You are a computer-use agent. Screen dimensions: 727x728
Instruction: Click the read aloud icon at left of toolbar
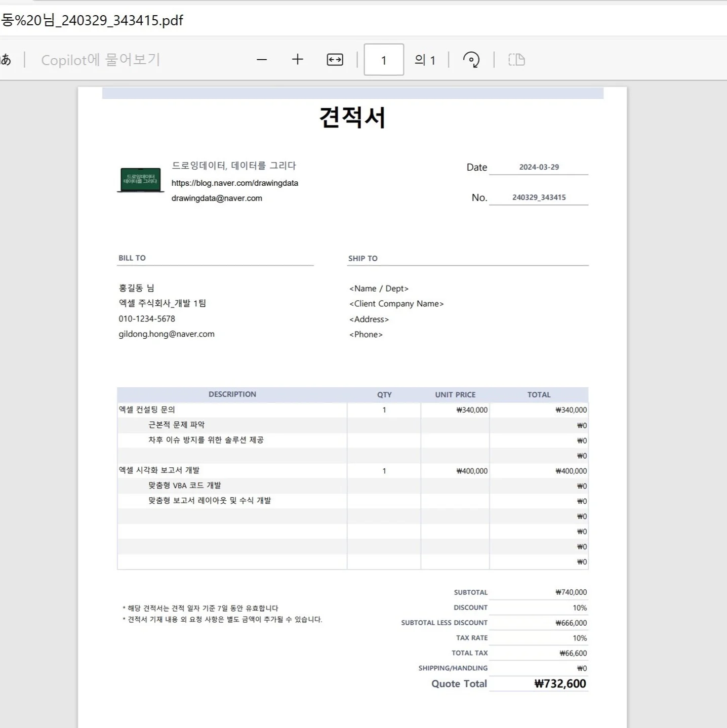pyautogui.click(x=6, y=60)
